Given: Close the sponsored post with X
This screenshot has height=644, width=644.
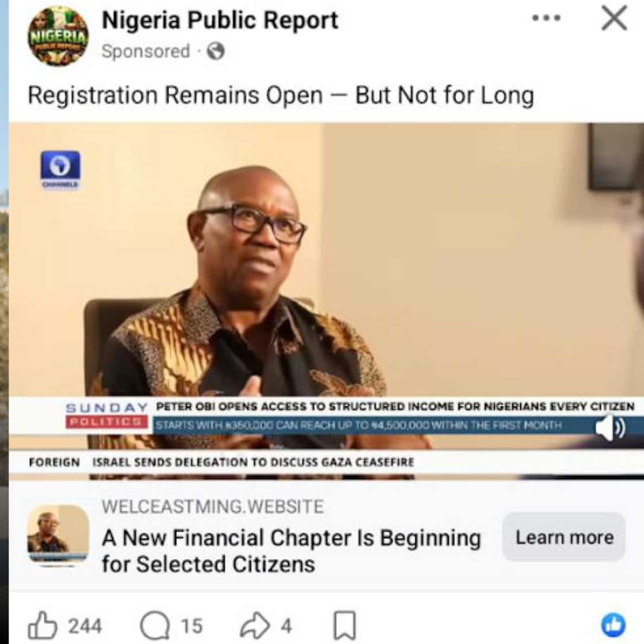Looking at the screenshot, I should point(614,18).
